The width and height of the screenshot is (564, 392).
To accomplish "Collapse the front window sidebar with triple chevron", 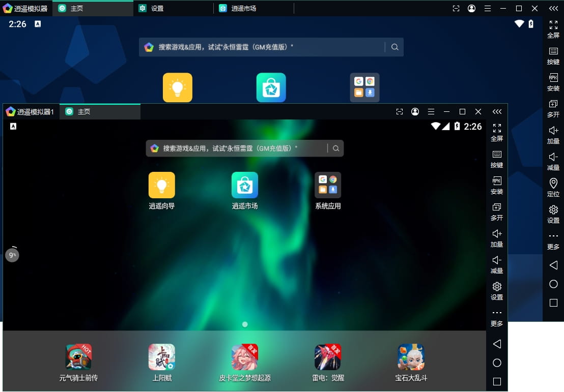I will click(497, 112).
